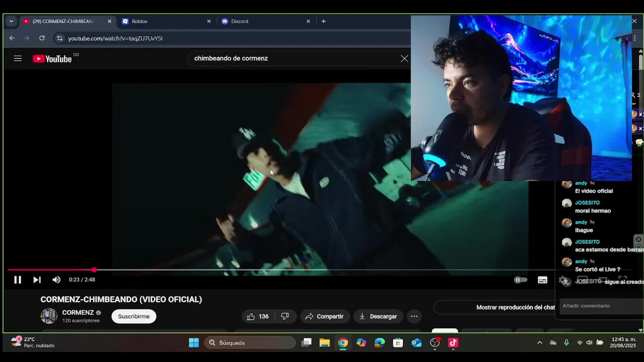Open Wi-Fi network tray icon
The image size is (644, 362).
coord(580,343)
